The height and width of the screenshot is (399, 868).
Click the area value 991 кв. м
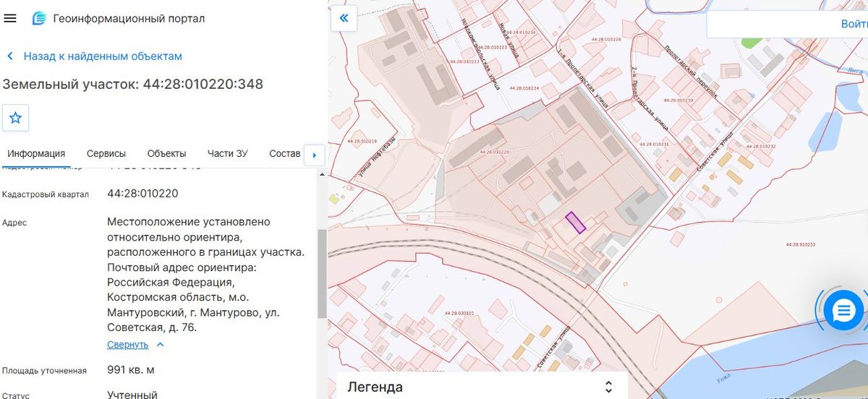[x=131, y=370]
